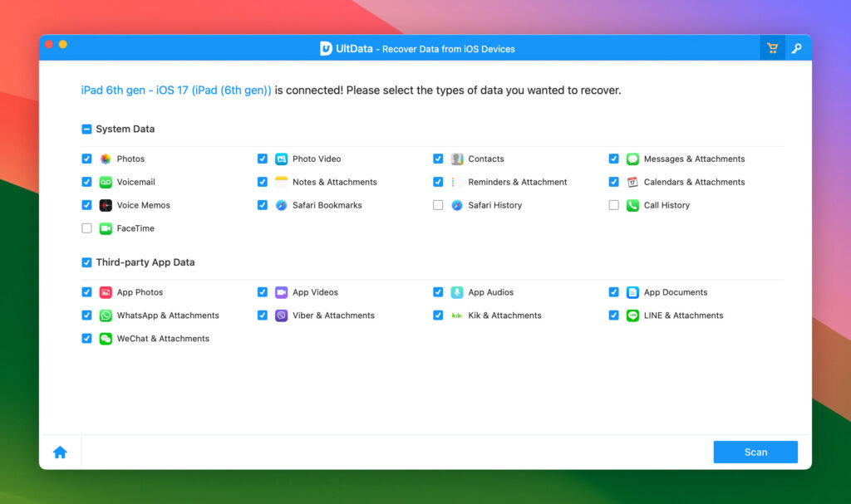The height and width of the screenshot is (504, 851).
Task: Click the Scan button
Action: click(755, 452)
